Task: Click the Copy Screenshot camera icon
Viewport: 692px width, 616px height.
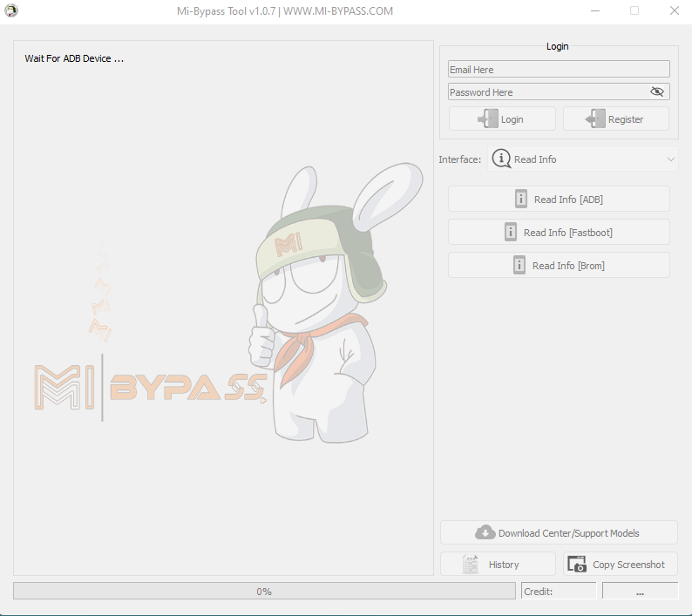Action: (577, 564)
